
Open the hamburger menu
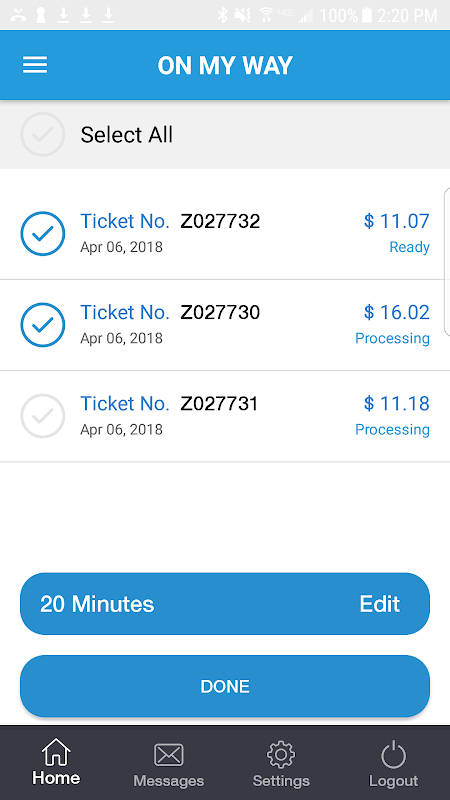[35, 65]
